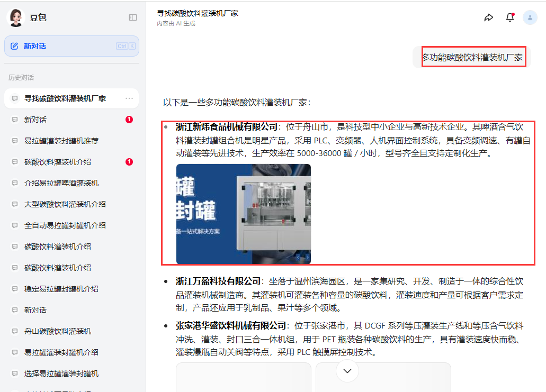The height and width of the screenshot is (392, 546).
Task: Collapse the sidebar with the panel icon
Action: [x=133, y=17]
